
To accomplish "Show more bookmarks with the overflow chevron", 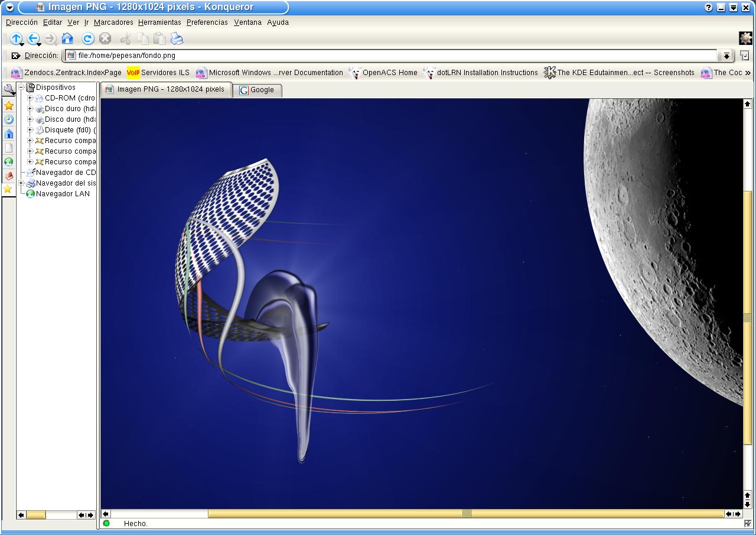I will [x=748, y=73].
